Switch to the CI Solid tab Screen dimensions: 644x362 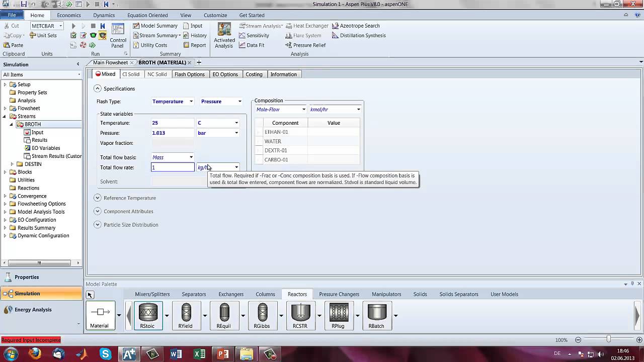131,74
